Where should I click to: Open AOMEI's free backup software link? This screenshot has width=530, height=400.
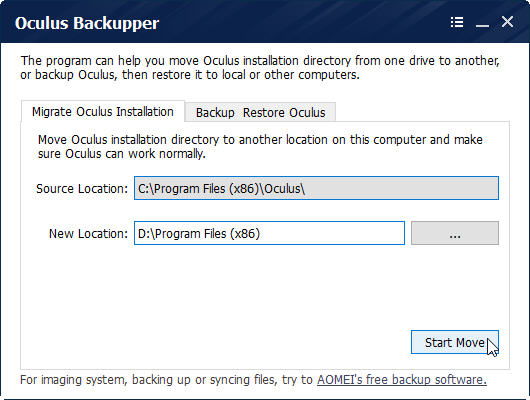(x=402, y=380)
